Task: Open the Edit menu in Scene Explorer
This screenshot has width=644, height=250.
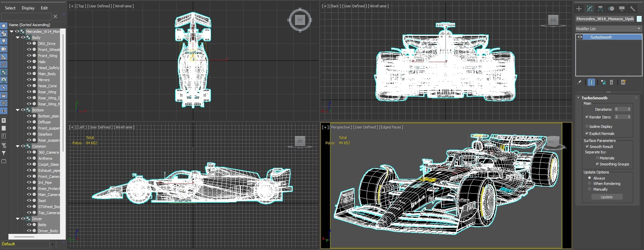Action: (x=44, y=8)
